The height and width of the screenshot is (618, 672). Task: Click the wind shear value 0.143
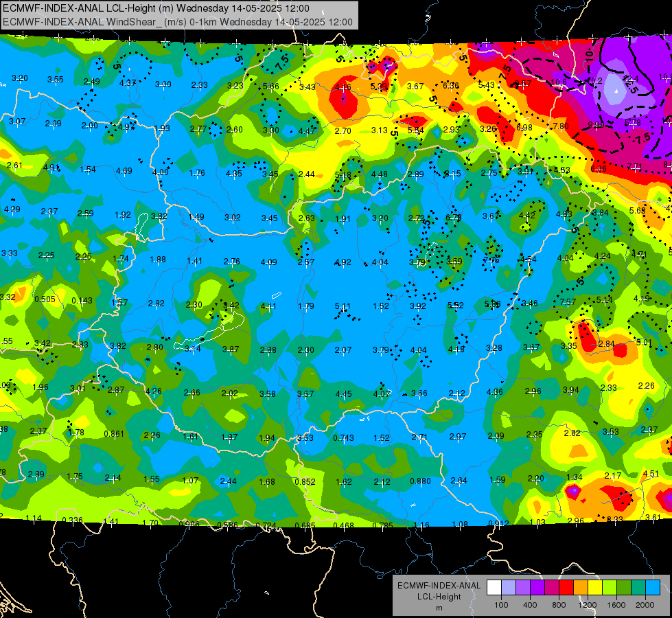[82, 301]
